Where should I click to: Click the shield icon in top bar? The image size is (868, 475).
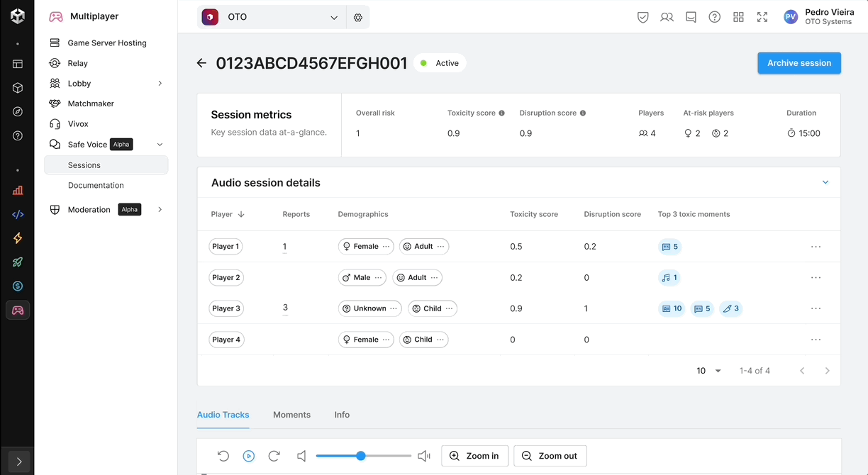[642, 18]
